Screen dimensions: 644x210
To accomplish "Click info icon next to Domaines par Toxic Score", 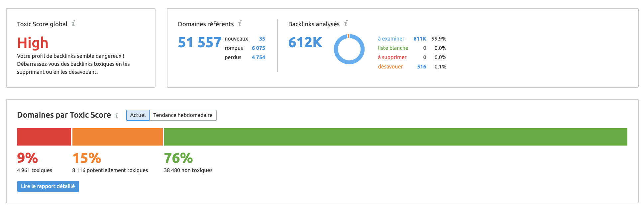I will tap(116, 115).
